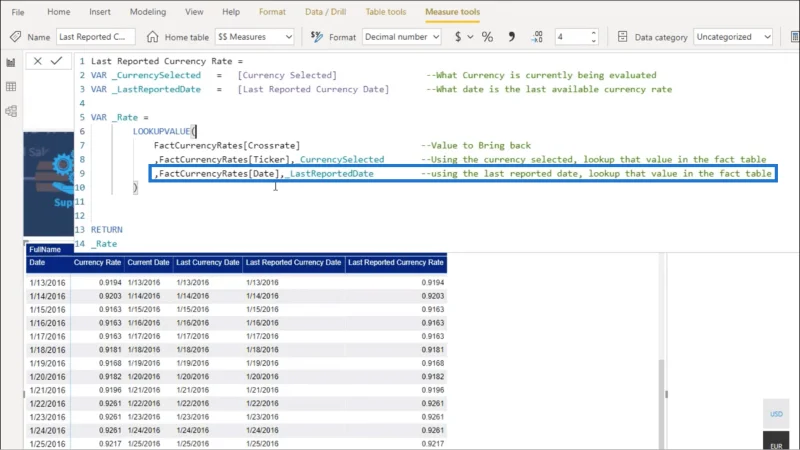The image size is (800, 450).
Task: Click _CurrencySelected in formula line 8
Action: 341,159
